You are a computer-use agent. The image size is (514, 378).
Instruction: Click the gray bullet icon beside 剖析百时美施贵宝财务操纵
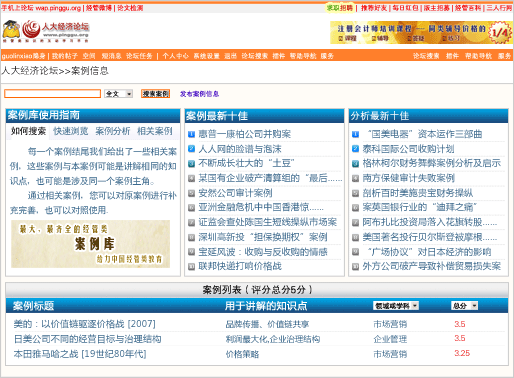pos(355,193)
